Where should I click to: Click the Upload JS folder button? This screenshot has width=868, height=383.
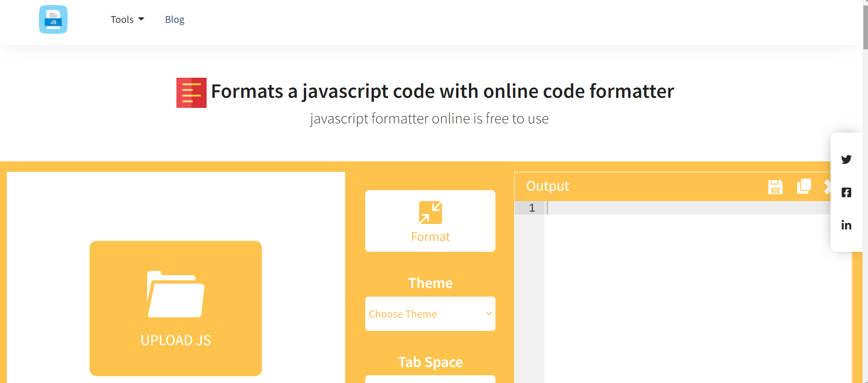[176, 309]
